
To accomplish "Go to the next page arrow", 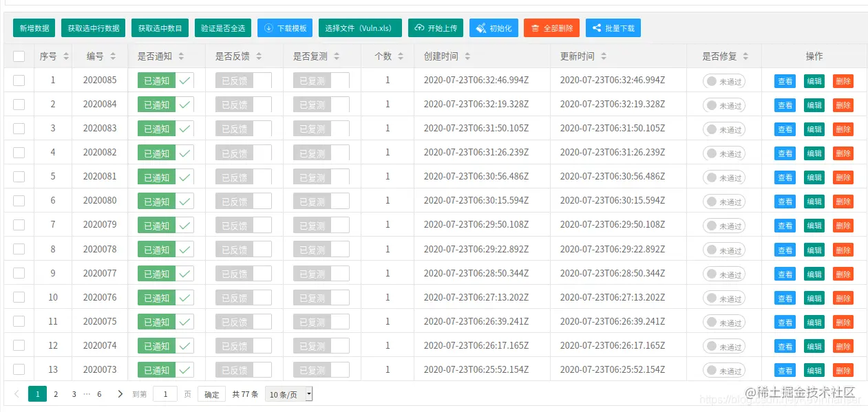I will 120,394.
